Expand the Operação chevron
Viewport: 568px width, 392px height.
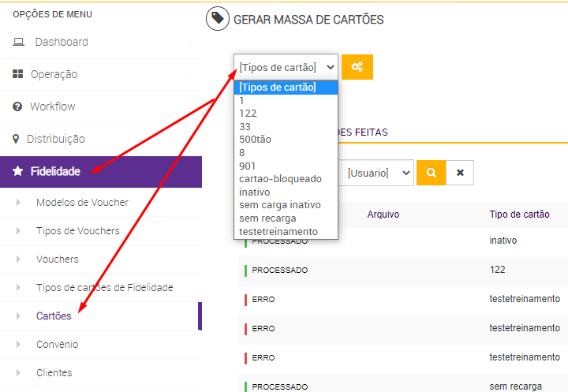click(190, 76)
